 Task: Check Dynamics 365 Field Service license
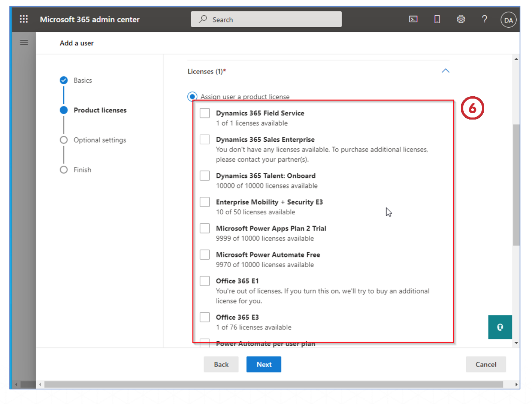point(205,113)
